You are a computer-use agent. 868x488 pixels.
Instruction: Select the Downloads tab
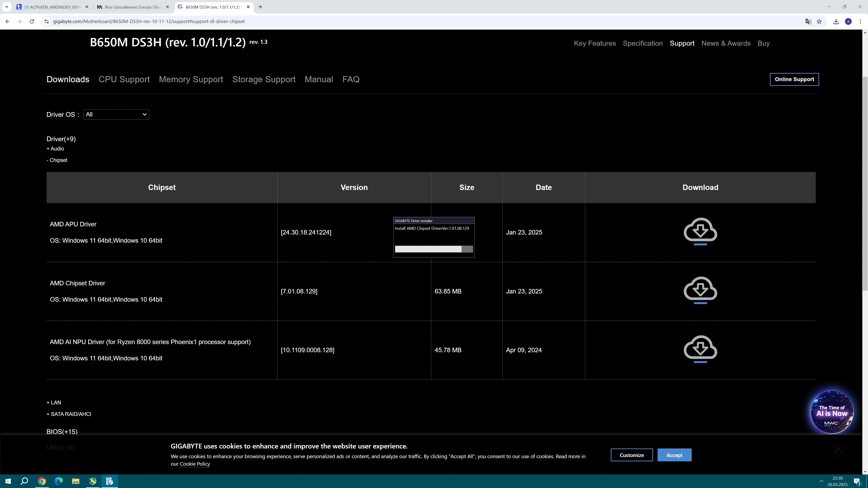click(68, 80)
